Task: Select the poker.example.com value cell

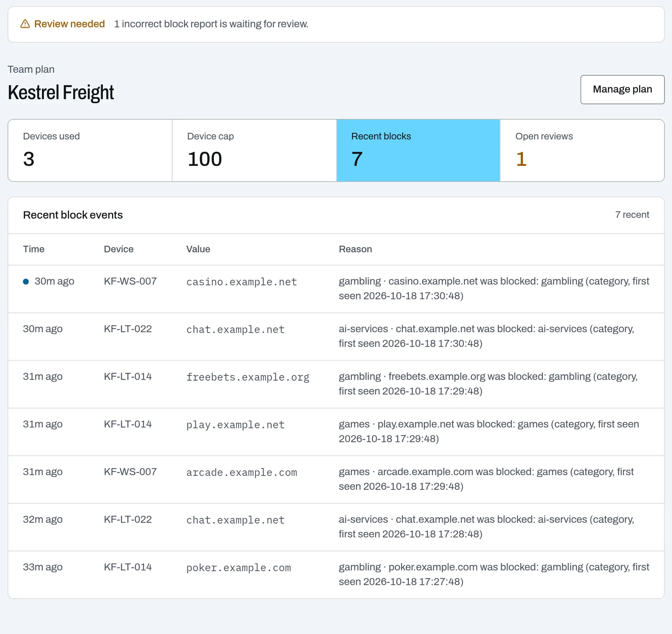Action: point(239,568)
